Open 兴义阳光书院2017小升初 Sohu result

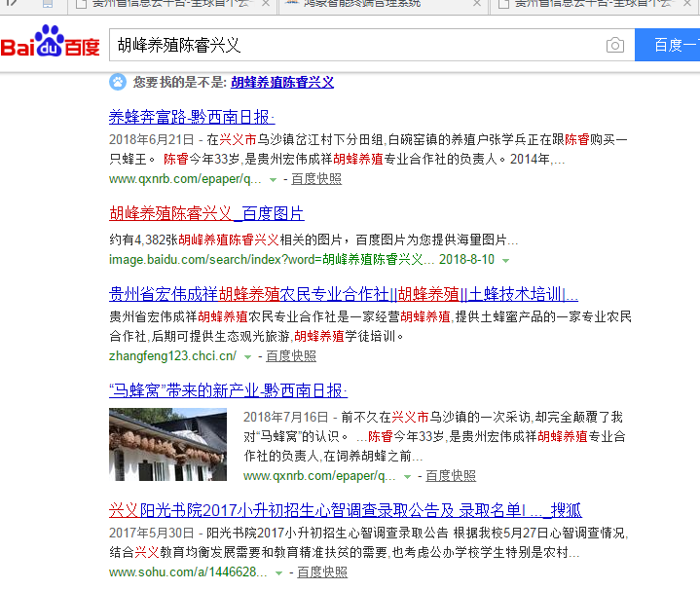[345, 509]
